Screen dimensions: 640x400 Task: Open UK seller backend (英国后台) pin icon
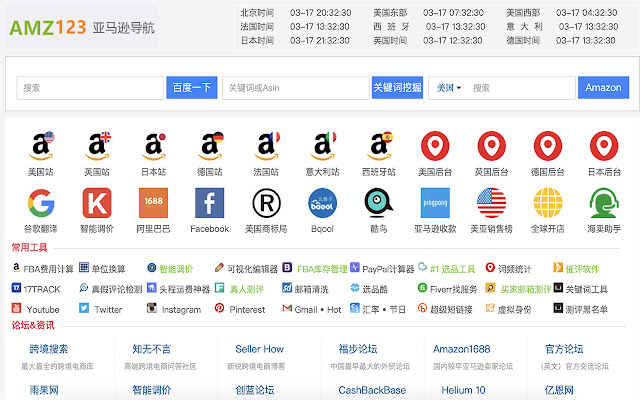click(x=491, y=146)
